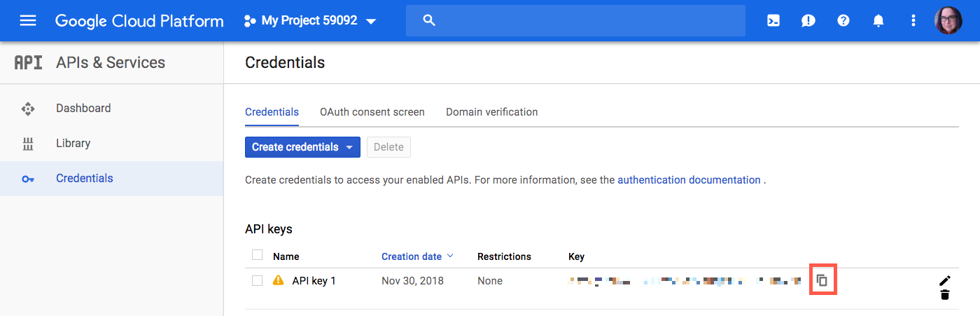Click the Nov 30, 2018 date cell
Image resolution: width=980 pixels, height=316 pixels.
click(x=412, y=281)
